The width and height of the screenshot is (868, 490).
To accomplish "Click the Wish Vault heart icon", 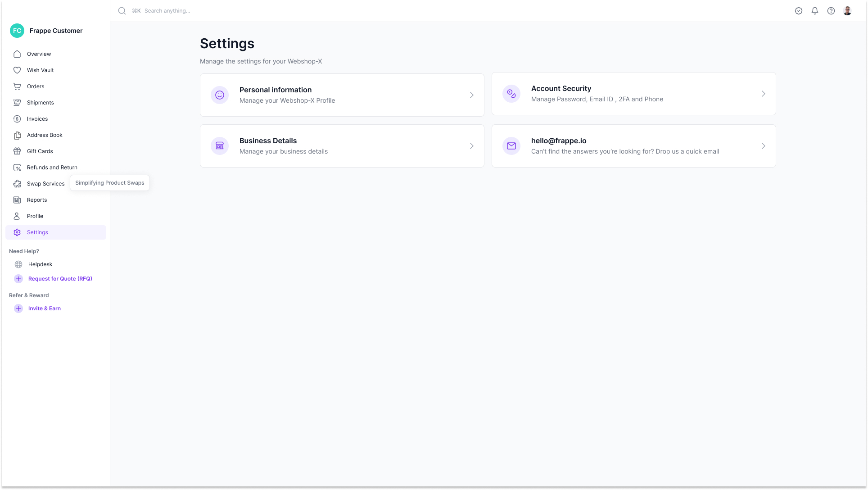I will point(17,70).
